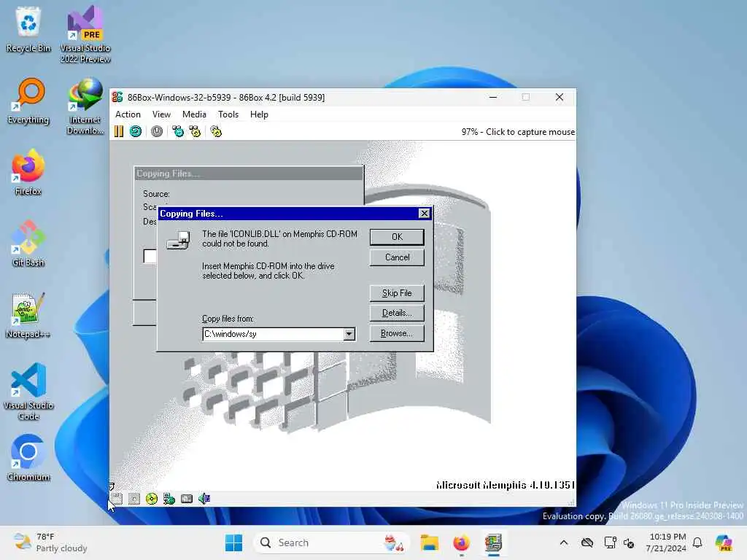Select the Chromium desktop shortcut
The image size is (747, 560).
tap(28, 458)
